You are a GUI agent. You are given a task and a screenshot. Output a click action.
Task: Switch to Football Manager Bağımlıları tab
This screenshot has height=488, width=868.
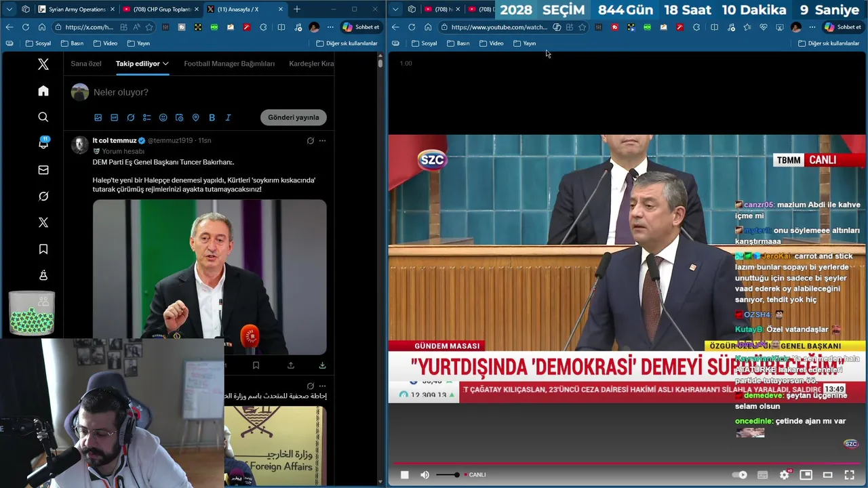229,64
